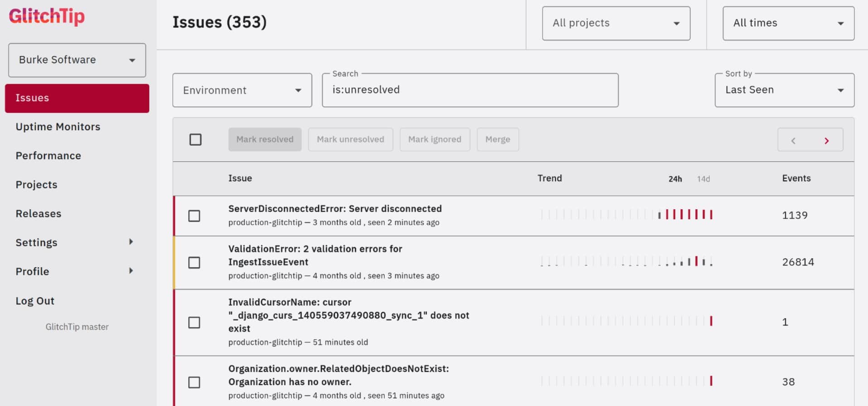
Task: Open the All projects dropdown
Action: (616, 23)
